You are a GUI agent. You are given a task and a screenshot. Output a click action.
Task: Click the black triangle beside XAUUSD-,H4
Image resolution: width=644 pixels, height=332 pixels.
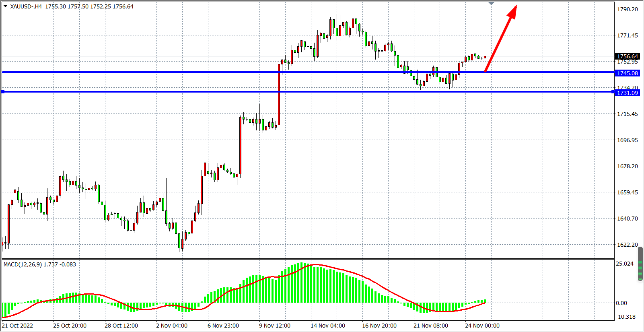6,6
